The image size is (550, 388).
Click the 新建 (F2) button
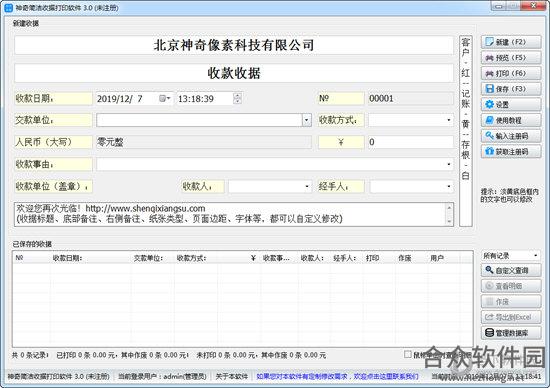511,42
